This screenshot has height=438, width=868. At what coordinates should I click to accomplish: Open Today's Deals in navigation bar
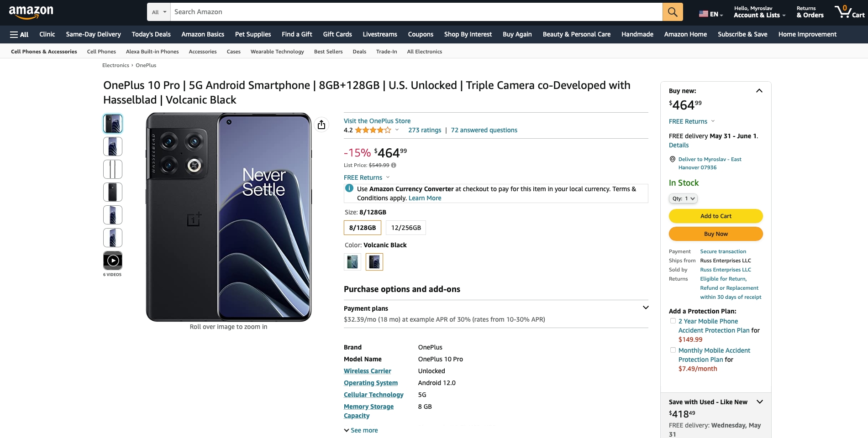click(151, 34)
